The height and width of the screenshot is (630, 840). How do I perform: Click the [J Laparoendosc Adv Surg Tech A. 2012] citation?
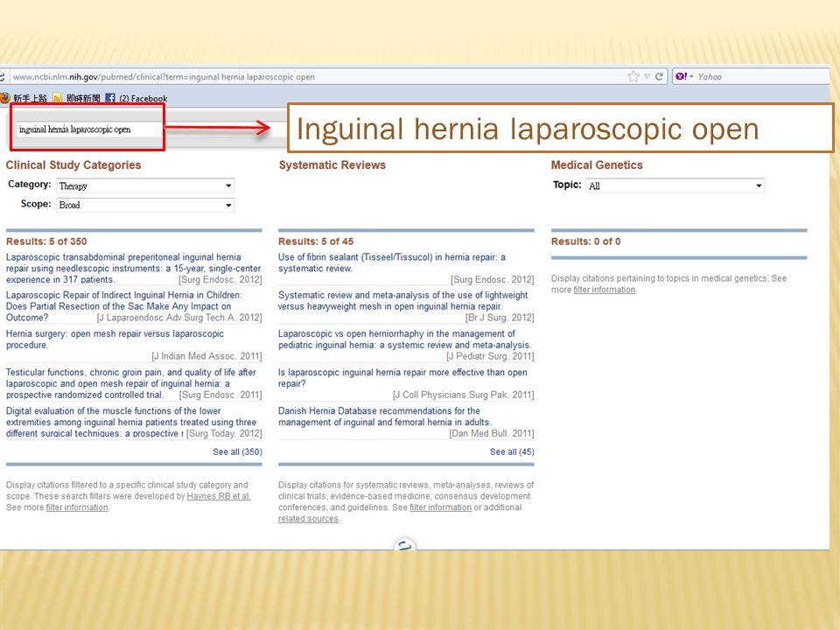click(179, 318)
